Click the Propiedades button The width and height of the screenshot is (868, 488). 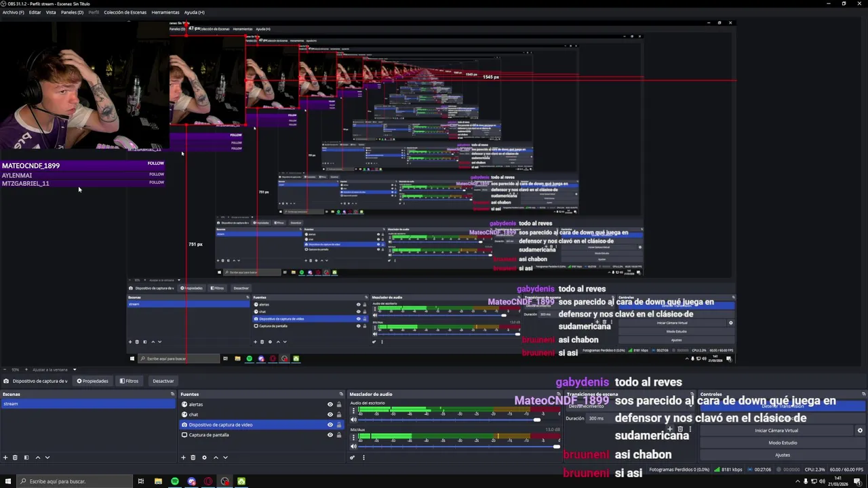tap(92, 381)
